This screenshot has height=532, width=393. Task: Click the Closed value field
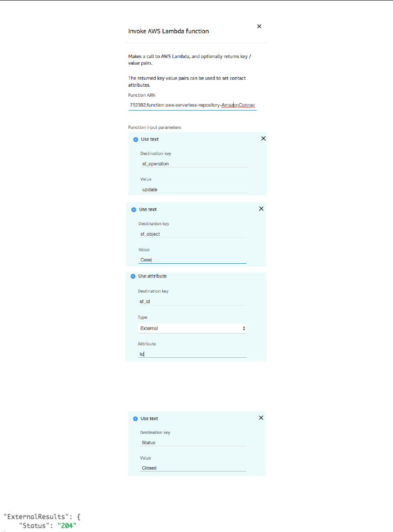point(193,468)
